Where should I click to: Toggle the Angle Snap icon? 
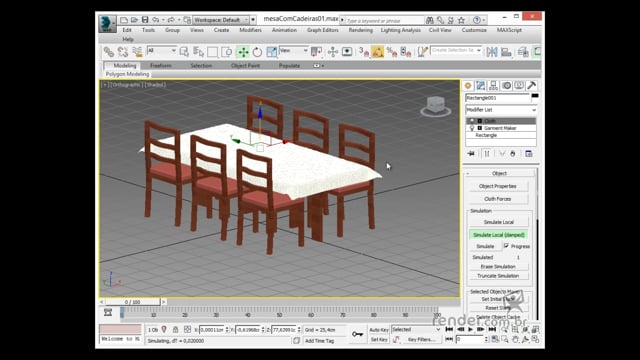point(378,52)
